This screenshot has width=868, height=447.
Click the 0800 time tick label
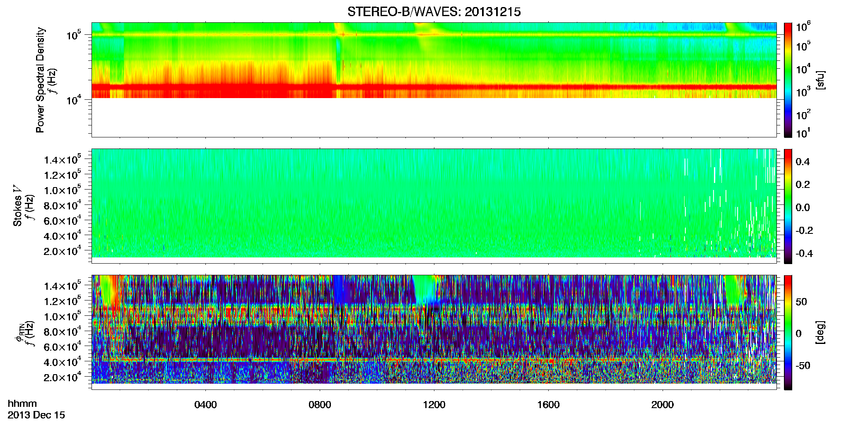(x=320, y=405)
